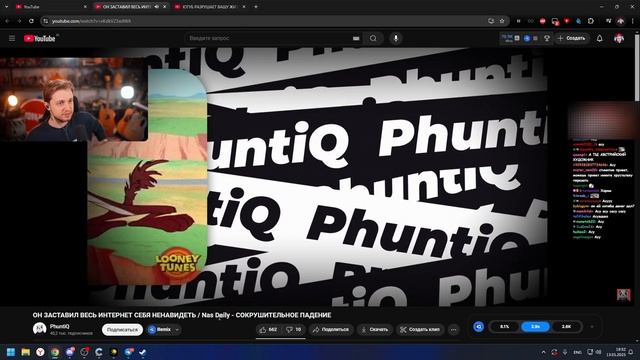The width and height of the screenshot is (640, 360).
Task: Open the browser extensions puzzle icon
Action: pyautogui.click(x=591, y=21)
